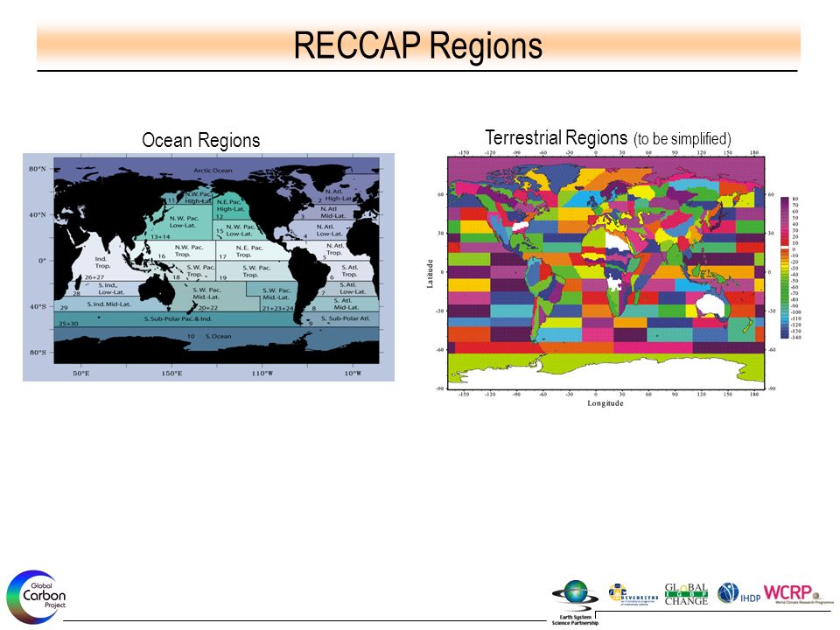The height and width of the screenshot is (630, 840).
Task: Click the S.Ocean label
Action: [219, 336]
